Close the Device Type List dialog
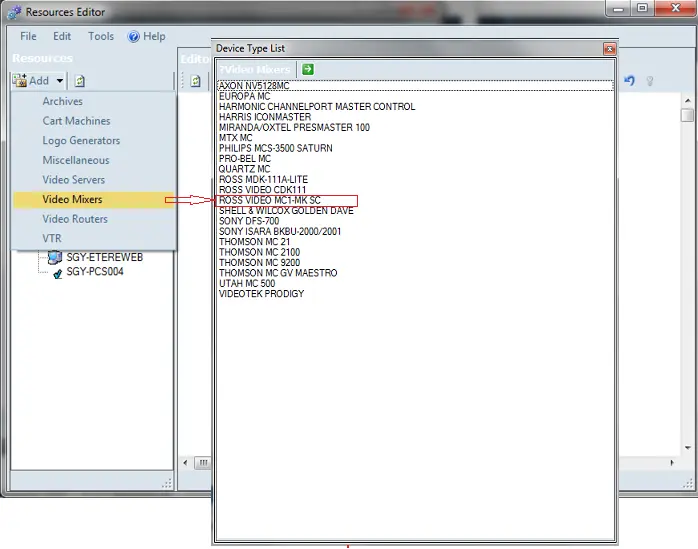 [x=608, y=48]
